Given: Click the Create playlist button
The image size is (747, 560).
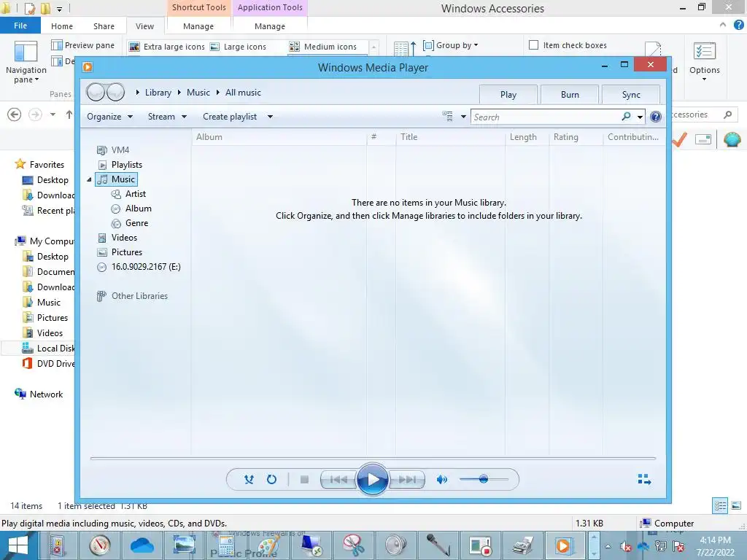Looking at the screenshot, I should (x=230, y=117).
